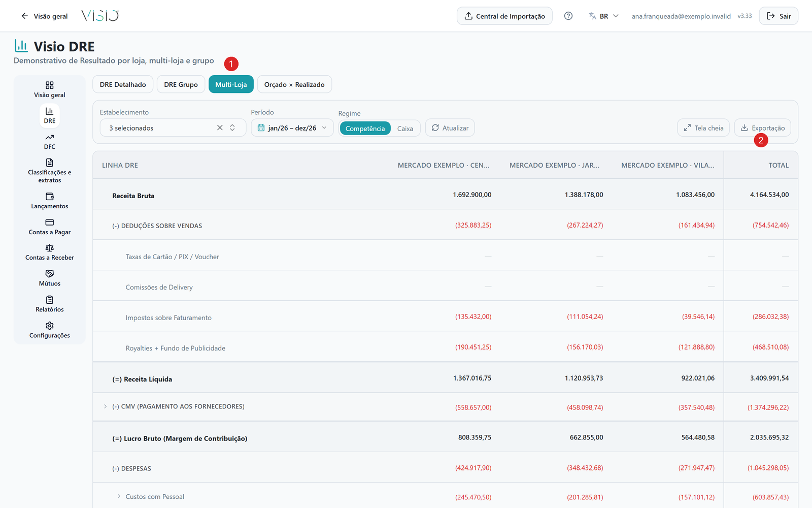Click Lucro Bruto total 2.035.695,32

click(769, 437)
